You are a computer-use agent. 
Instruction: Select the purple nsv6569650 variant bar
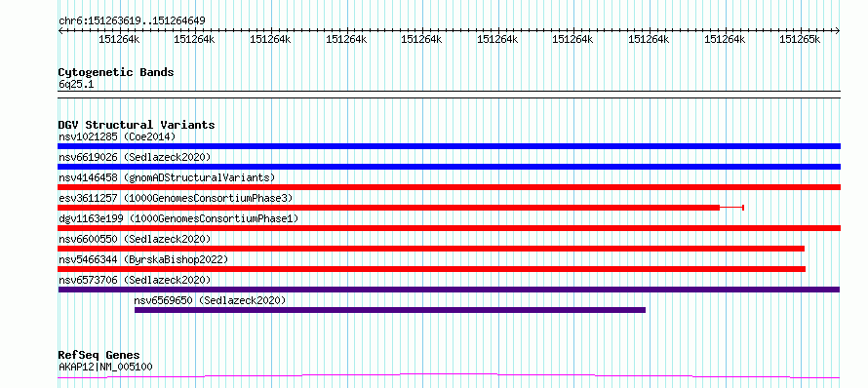[390, 310]
